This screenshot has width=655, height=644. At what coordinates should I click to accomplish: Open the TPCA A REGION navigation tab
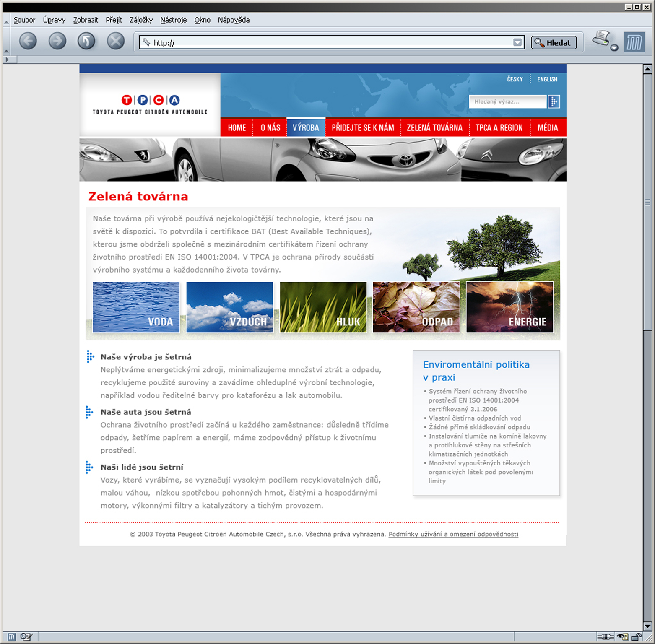pyautogui.click(x=499, y=127)
